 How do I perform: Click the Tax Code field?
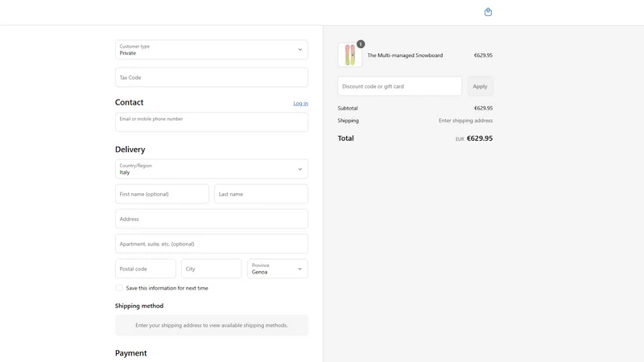click(x=212, y=77)
